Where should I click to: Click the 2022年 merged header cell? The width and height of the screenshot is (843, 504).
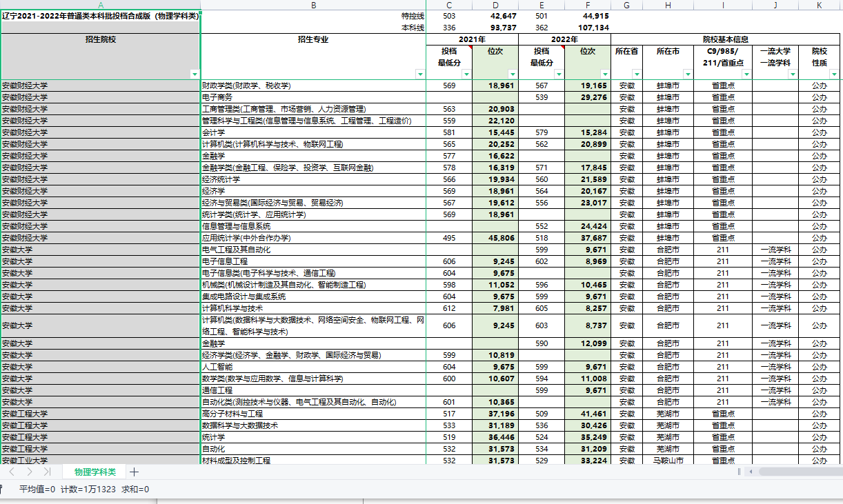(564, 39)
